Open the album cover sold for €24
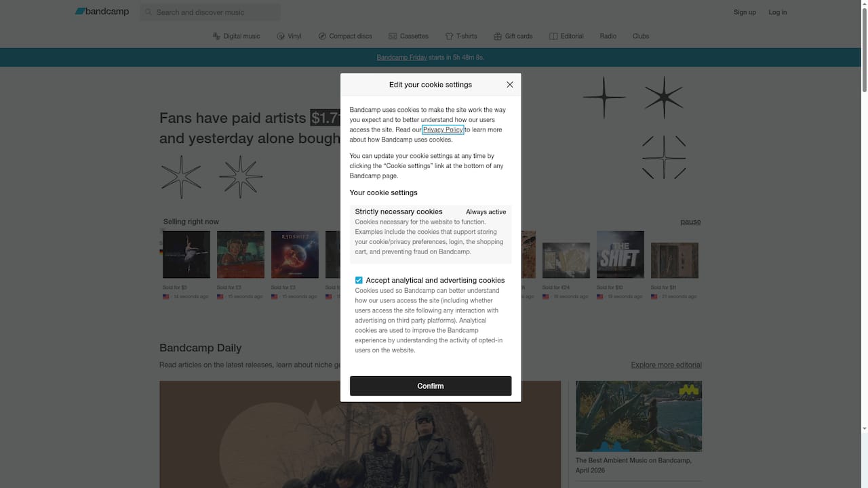 (x=566, y=260)
